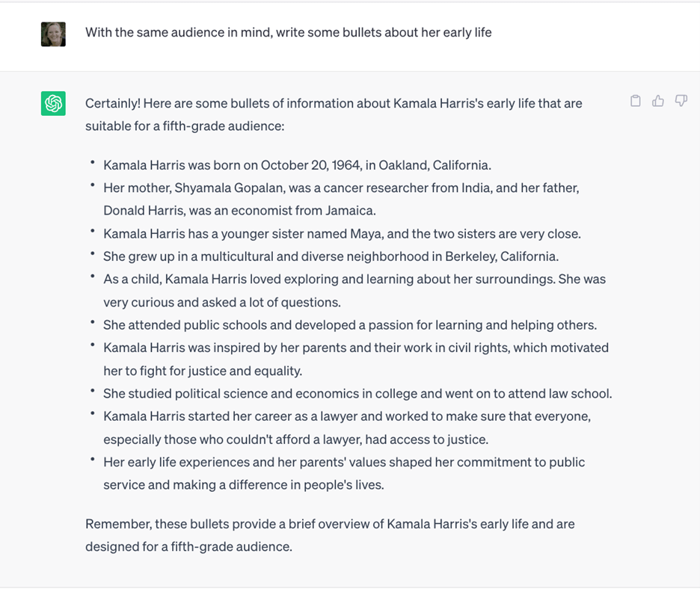Click the green ChatGPT logo avatar

[x=53, y=103]
